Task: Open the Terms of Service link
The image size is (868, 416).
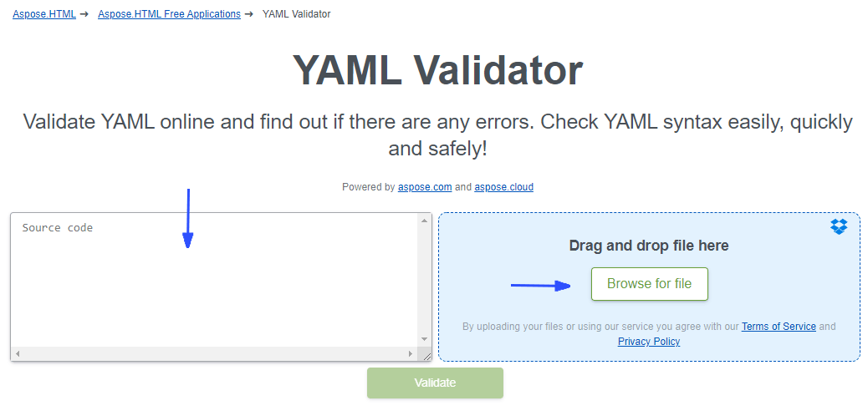Action: point(779,327)
